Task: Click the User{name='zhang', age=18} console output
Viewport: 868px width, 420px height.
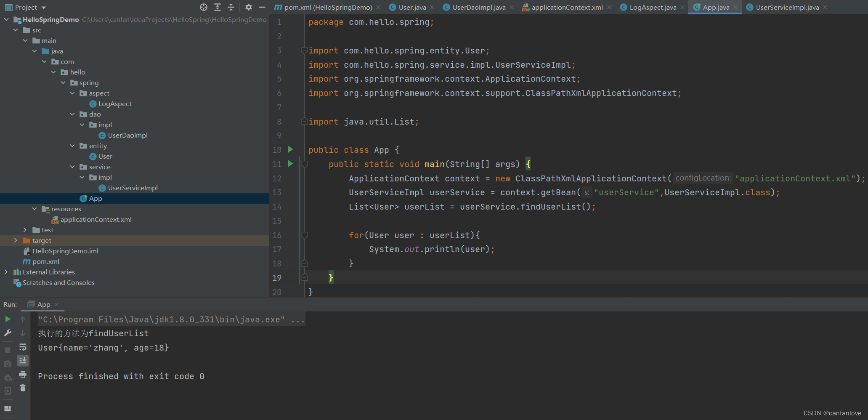Action: point(103,348)
